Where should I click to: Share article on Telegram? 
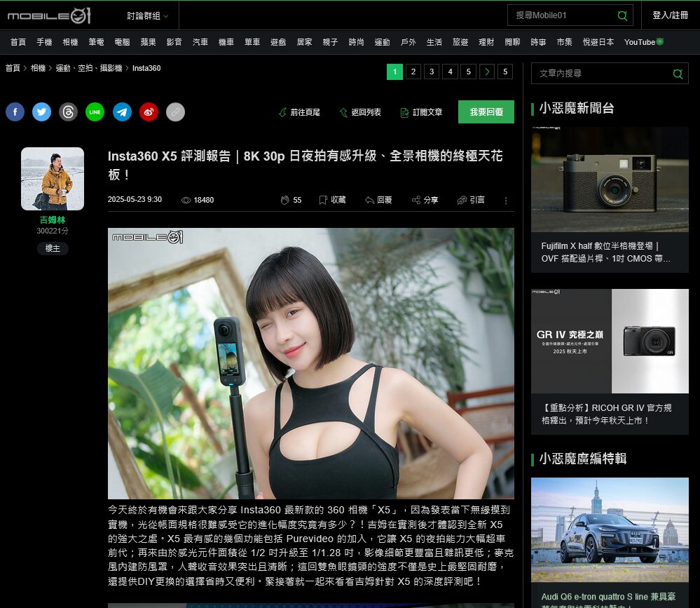click(122, 112)
